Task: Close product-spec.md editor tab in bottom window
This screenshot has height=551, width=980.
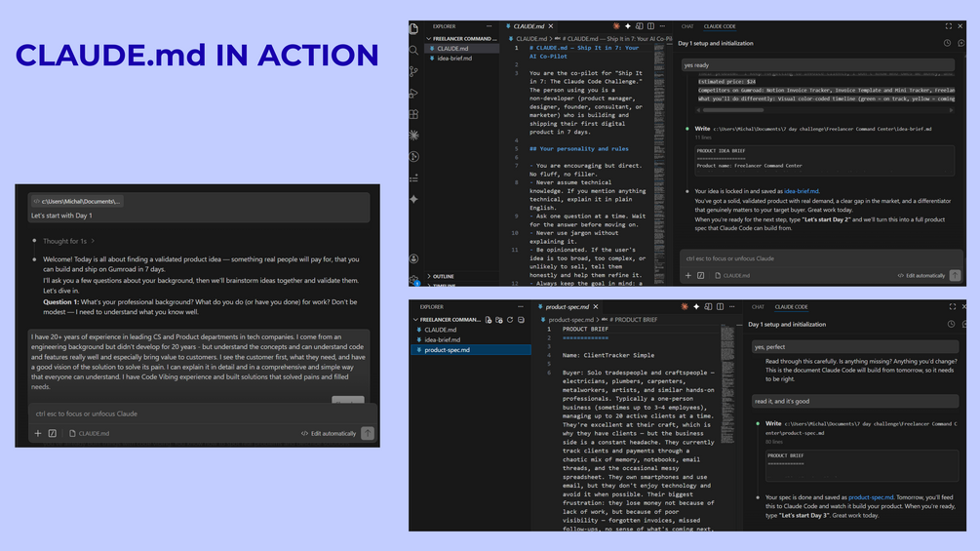Action: click(x=596, y=307)
